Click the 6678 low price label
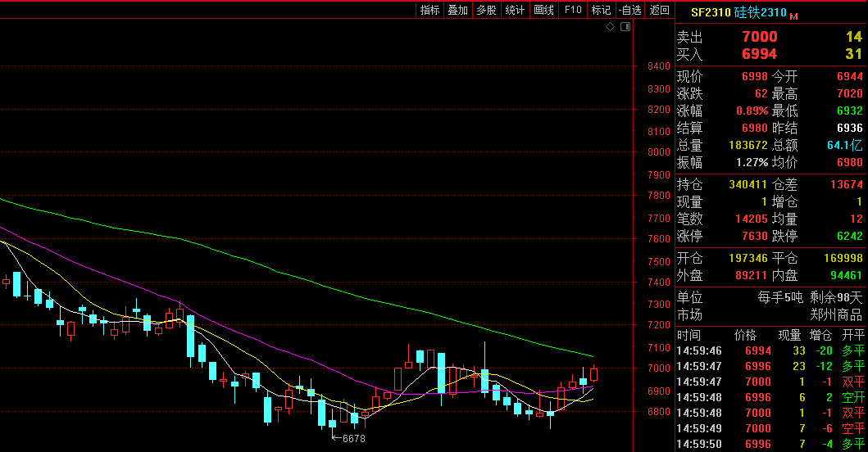 point(353,439)
